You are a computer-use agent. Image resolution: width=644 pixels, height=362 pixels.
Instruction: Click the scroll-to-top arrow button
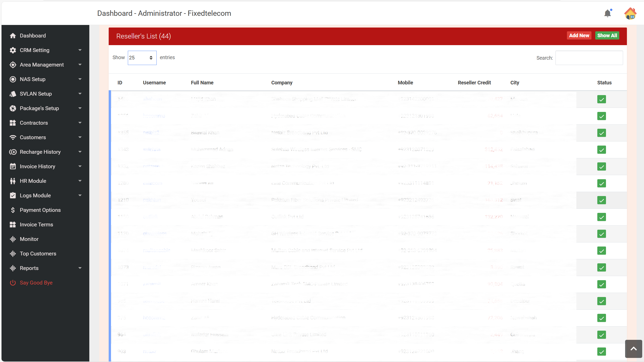[x=633, y=349]
